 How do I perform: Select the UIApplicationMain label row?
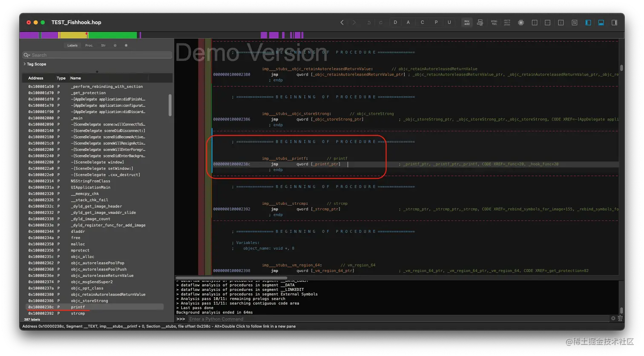95,187
